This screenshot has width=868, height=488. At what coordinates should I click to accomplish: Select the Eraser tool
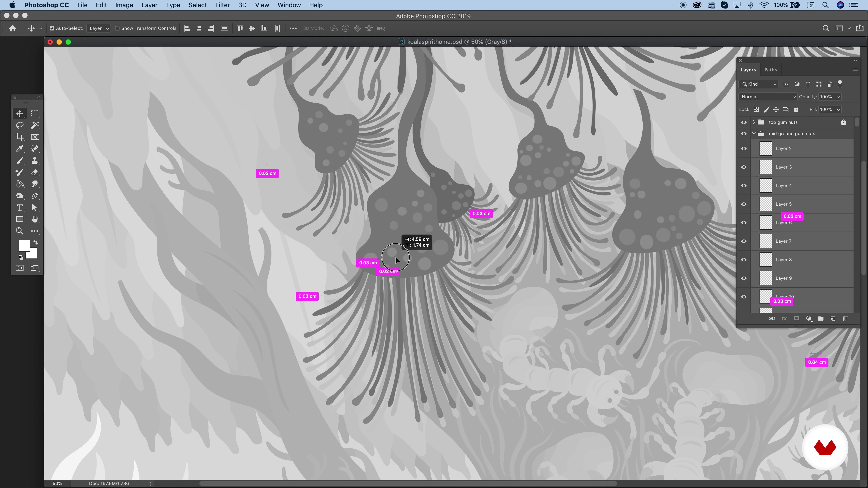[x=35, y=172]
